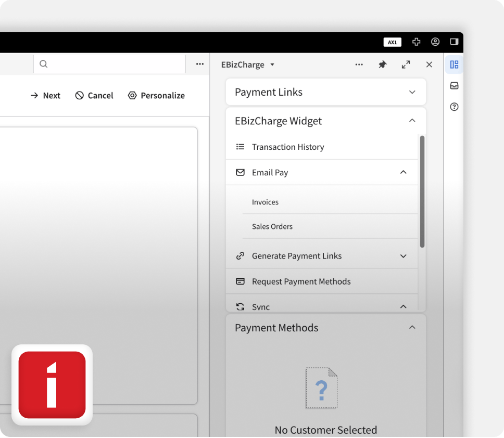The image size is (504, 438).
Task: Click the Generate Payment Links chain icon
Action: (240, 255)
